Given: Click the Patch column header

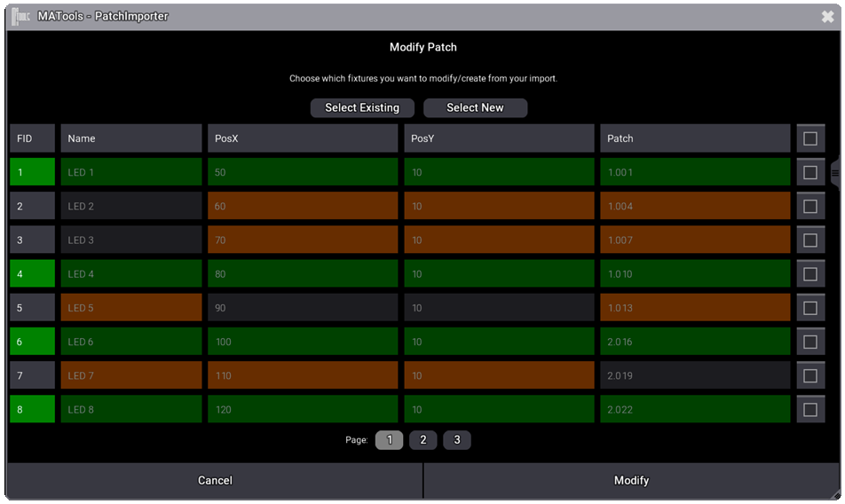Looking at the screenshot, I should tap(695, 139).
